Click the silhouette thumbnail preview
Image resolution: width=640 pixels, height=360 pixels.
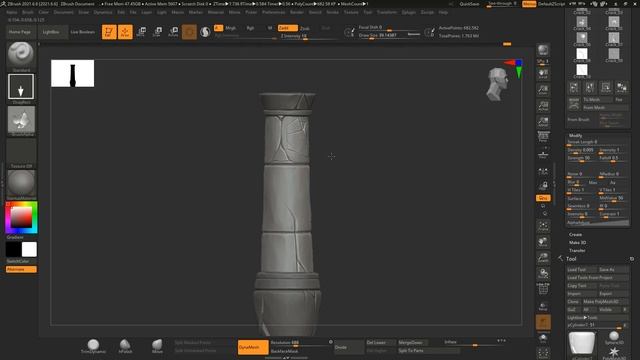click(72, 73)
